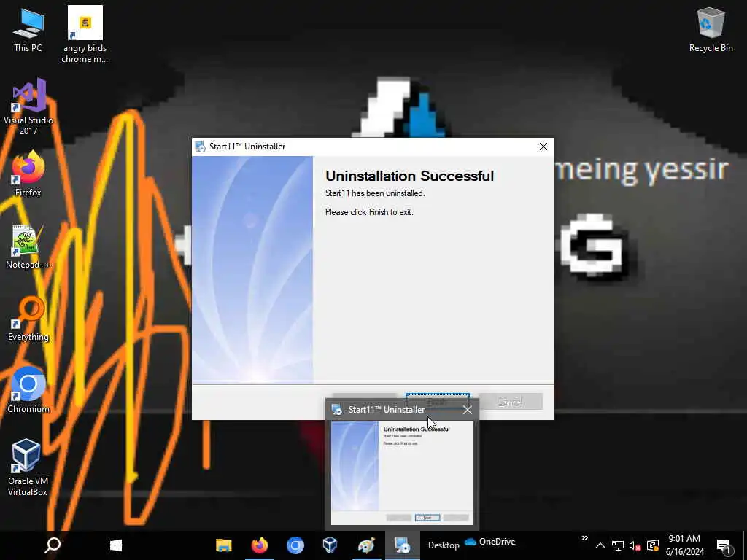Open Action Center notifications icon
Image resolution: width=747 pixels, height=560 pixels.
click(724, 547)
